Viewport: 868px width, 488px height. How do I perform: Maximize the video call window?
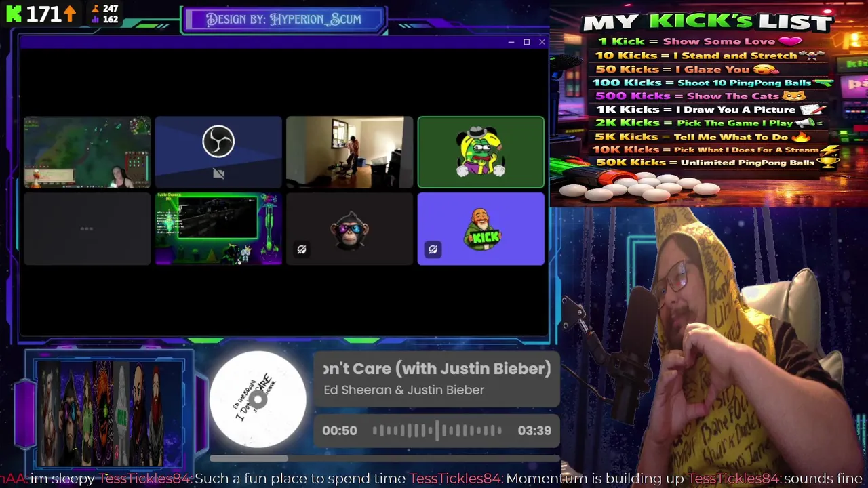pos(526,42)
